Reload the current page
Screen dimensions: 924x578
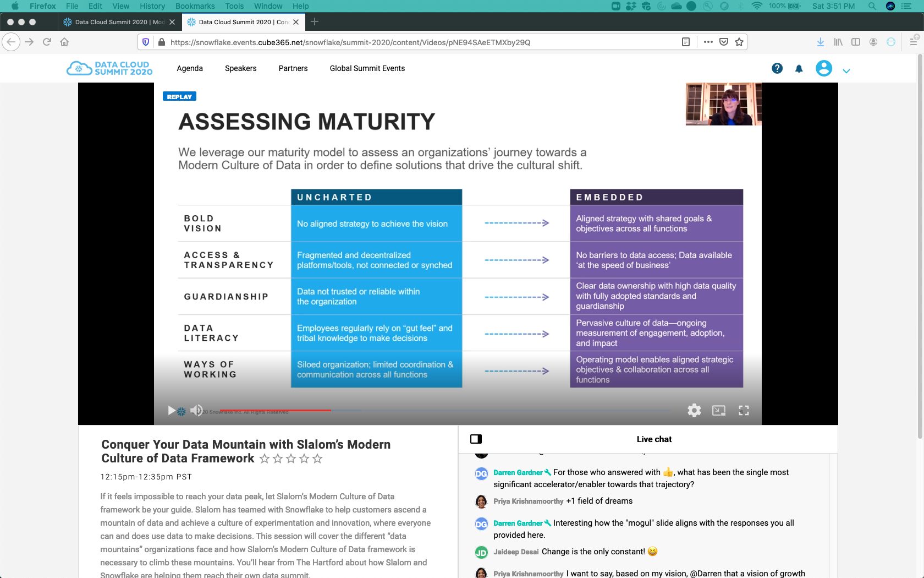click(47, 42)
